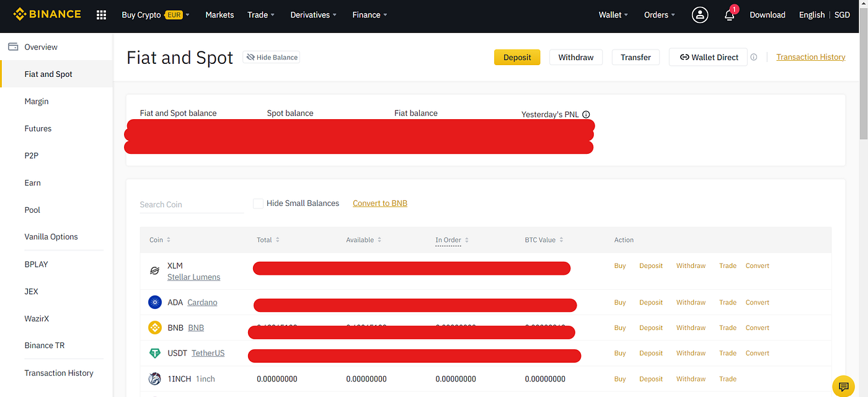Click Trade in the ADA row

click(x=728, y=303)
